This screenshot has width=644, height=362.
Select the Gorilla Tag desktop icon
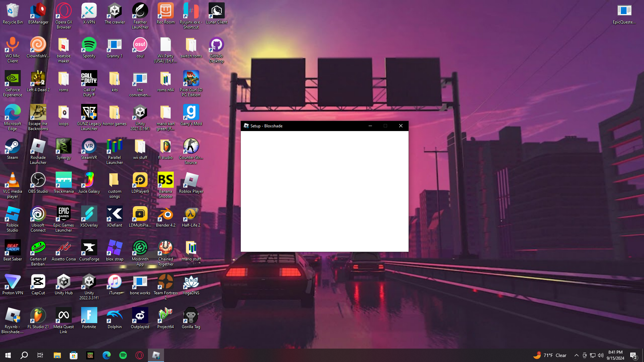[x=191, y=316]
